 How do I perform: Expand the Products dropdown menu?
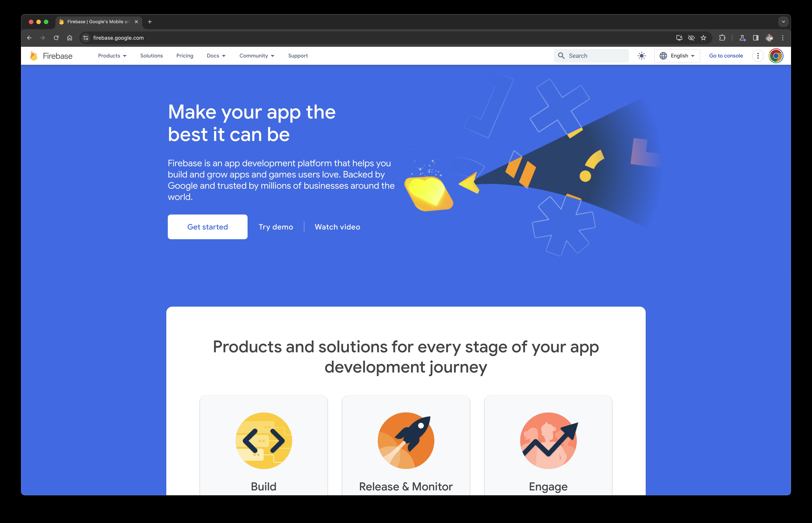pyautogui.click(x=111, y=56)
